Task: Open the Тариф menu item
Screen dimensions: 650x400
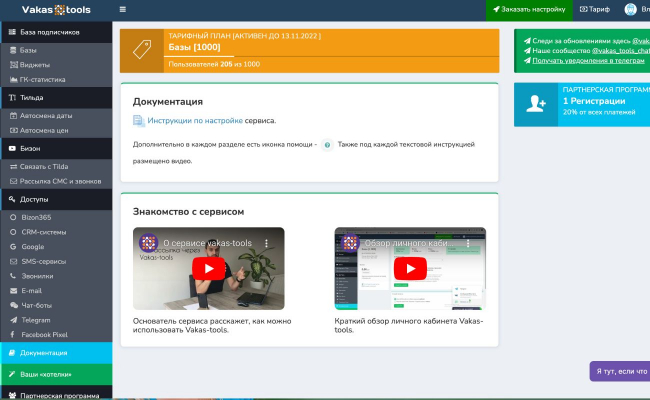Action: (x=594, y=10)
